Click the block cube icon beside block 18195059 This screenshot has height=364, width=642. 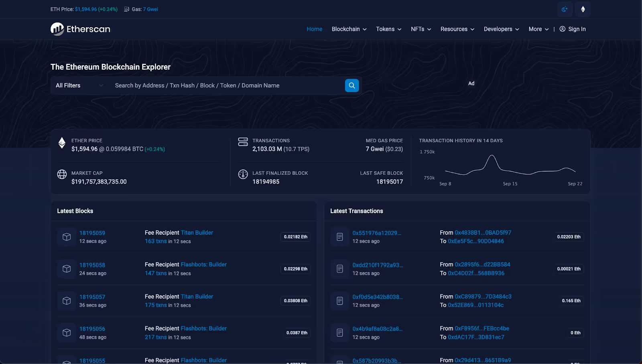tap(66, 237)
